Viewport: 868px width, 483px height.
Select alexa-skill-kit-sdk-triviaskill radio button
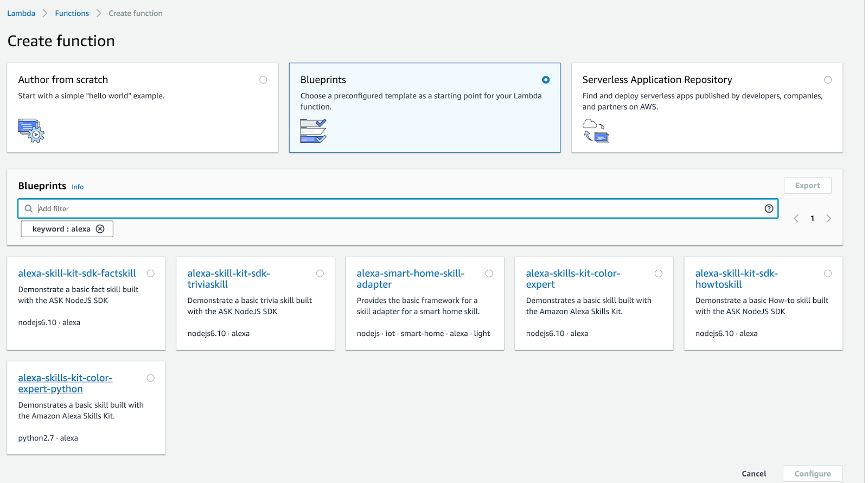pos(320,274)
